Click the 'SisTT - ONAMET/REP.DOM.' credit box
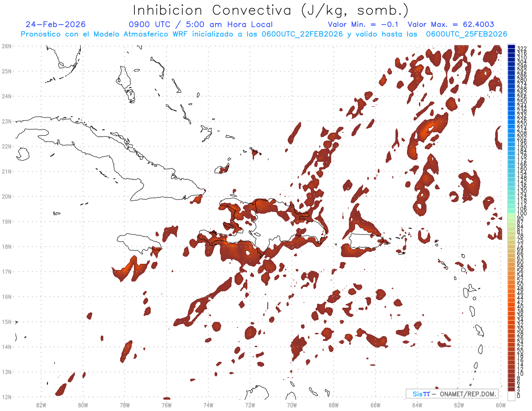Viewport: 532px width, 411px height. pyautogui.click(x=452, y=394)
